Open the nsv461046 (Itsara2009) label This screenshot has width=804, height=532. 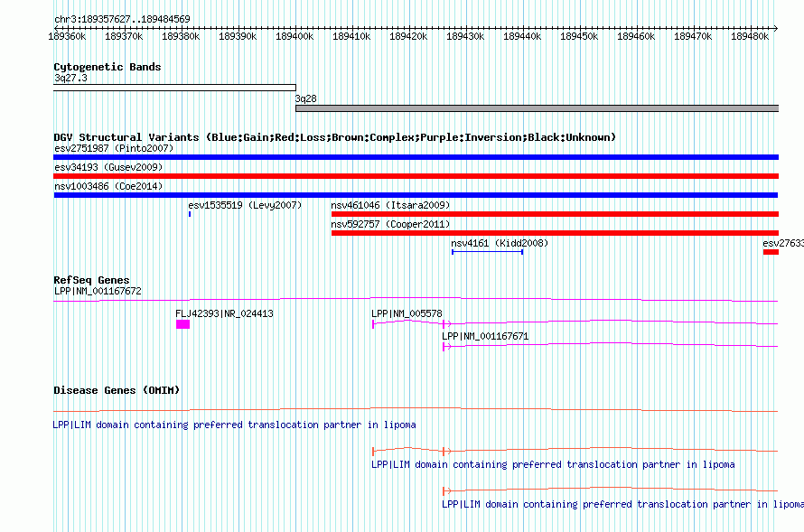pyautogui.click(x=390, y=205)
